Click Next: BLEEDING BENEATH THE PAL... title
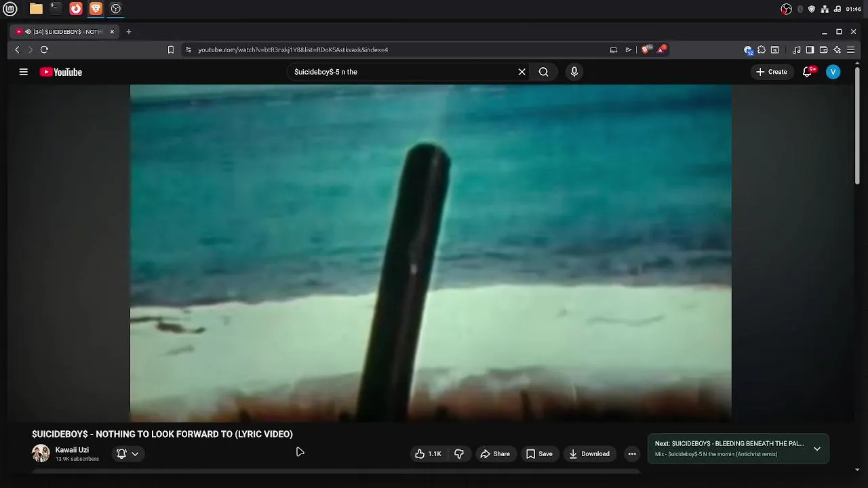The height and width of the screenshot is (488, 868). point(730,443)
